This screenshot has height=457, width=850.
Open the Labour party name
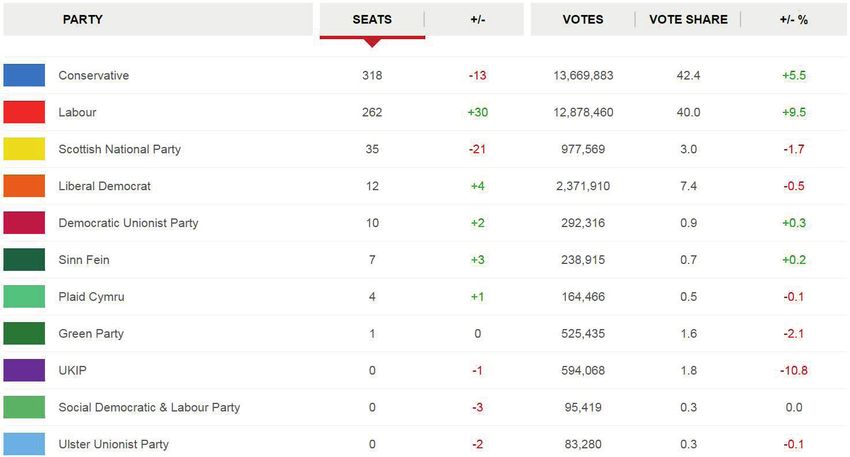click(x=78, y=112)
